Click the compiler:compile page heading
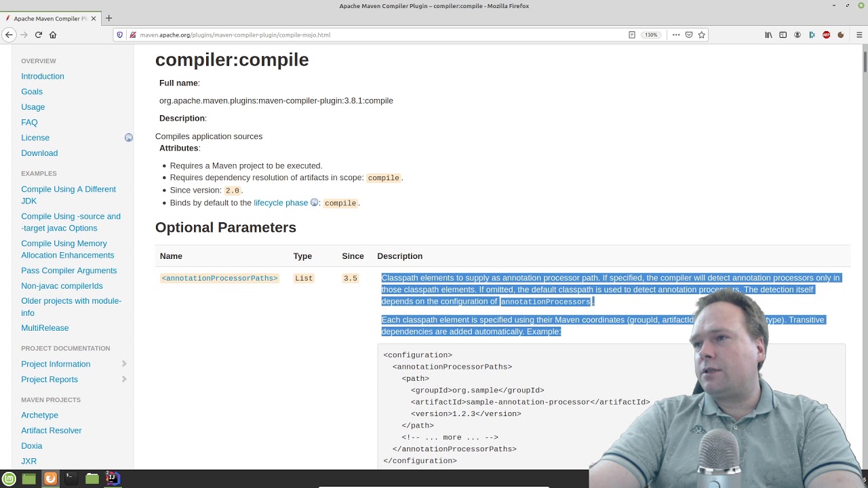 point(232,60)
